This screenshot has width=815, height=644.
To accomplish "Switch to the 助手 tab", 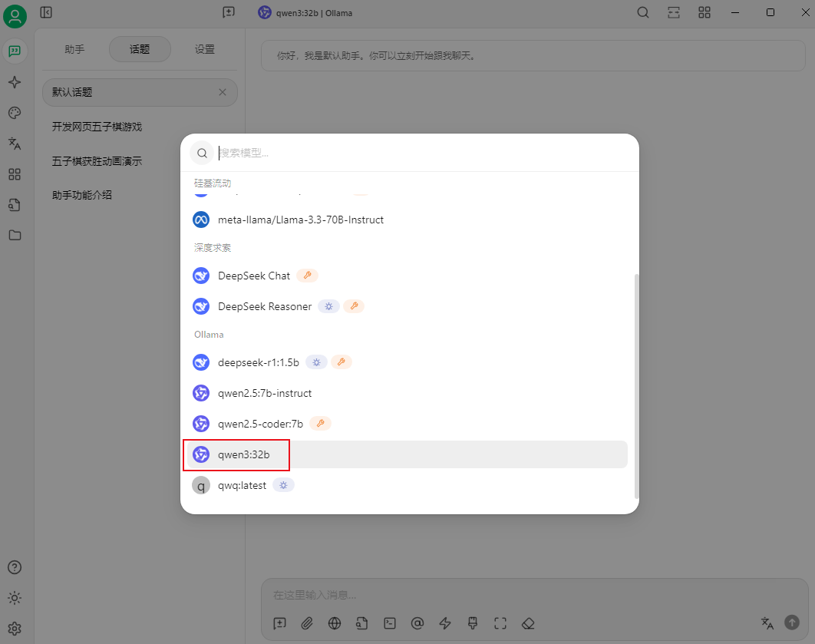I will [x=74, y=49].
